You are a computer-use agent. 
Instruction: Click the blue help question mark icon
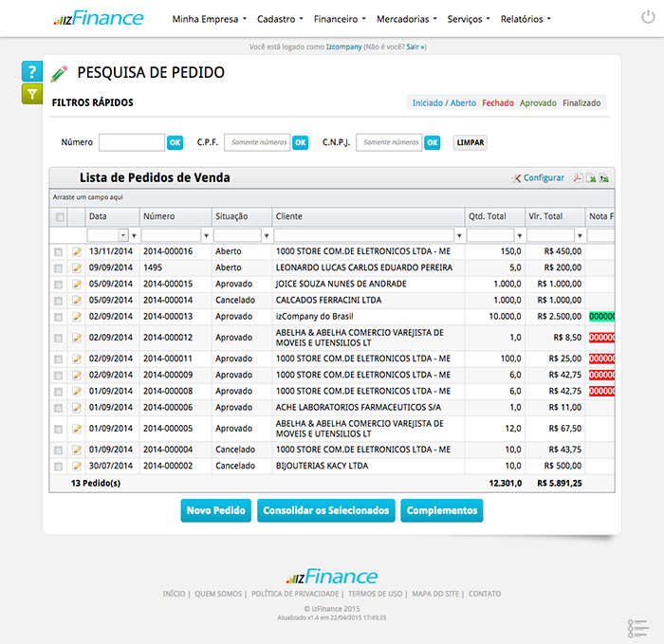[31, 72]
